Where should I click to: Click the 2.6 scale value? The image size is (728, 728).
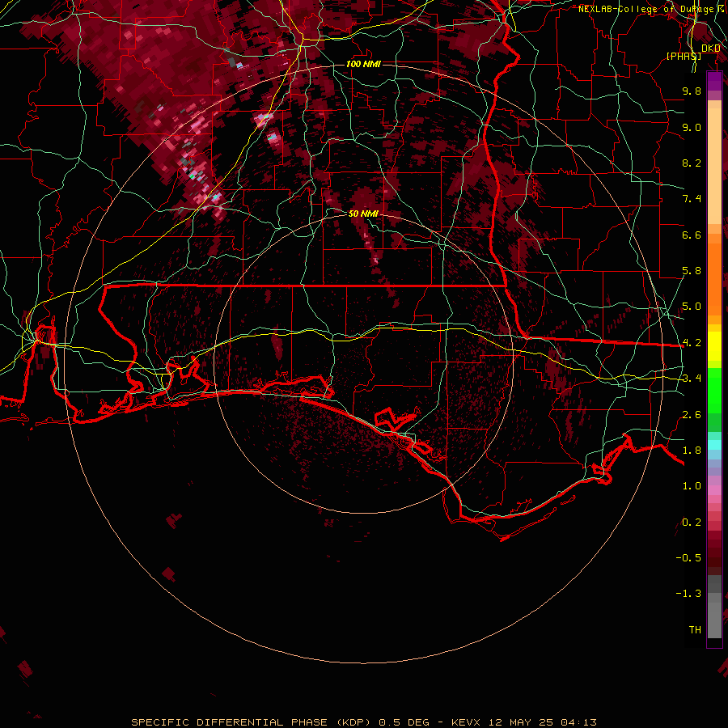pos(692,415)
